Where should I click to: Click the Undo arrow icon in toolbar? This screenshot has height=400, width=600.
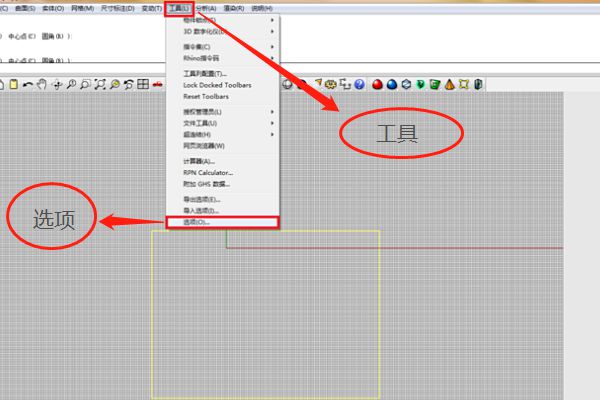coord(28,84)
